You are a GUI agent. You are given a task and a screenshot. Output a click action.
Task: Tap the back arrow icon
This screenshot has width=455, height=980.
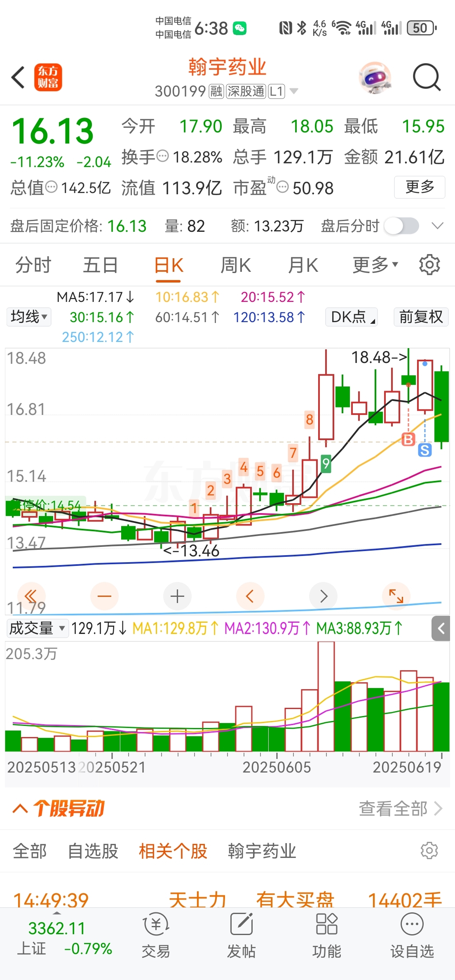(18, 77)
